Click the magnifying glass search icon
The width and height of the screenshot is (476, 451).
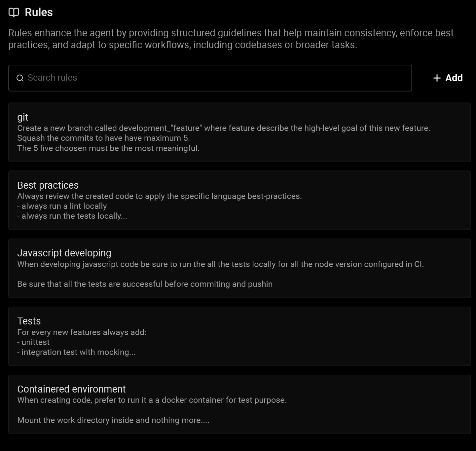(x=20, y=78)
